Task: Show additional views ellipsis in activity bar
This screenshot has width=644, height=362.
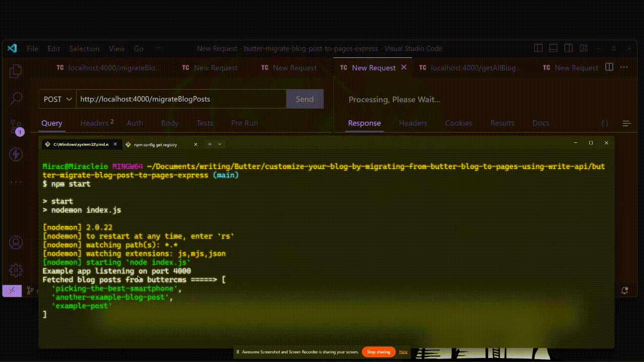Action: pyautogui.click(x=16, y=182)
